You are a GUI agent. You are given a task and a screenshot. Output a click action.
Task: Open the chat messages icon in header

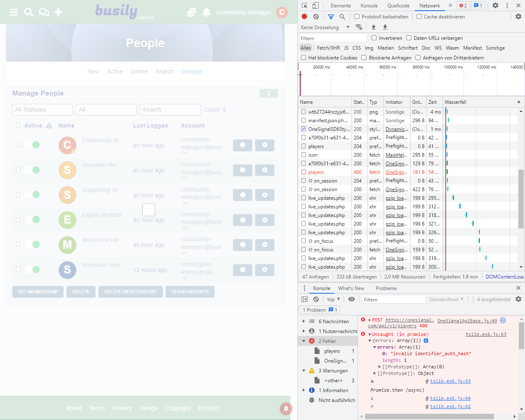click(43, 12)
